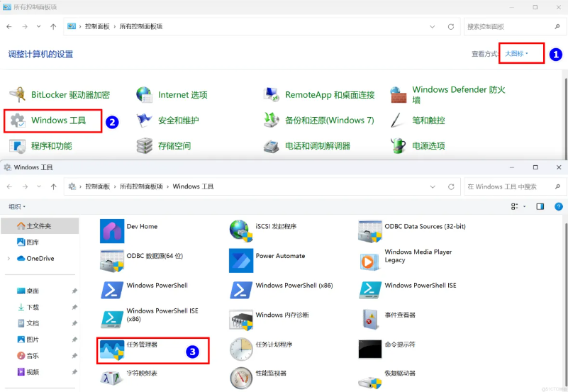The height and width of the screenshot is (392, 568).
Task: Click the 在 Windows 工具 中搜索 search box
Action: [x=513, y=186]
